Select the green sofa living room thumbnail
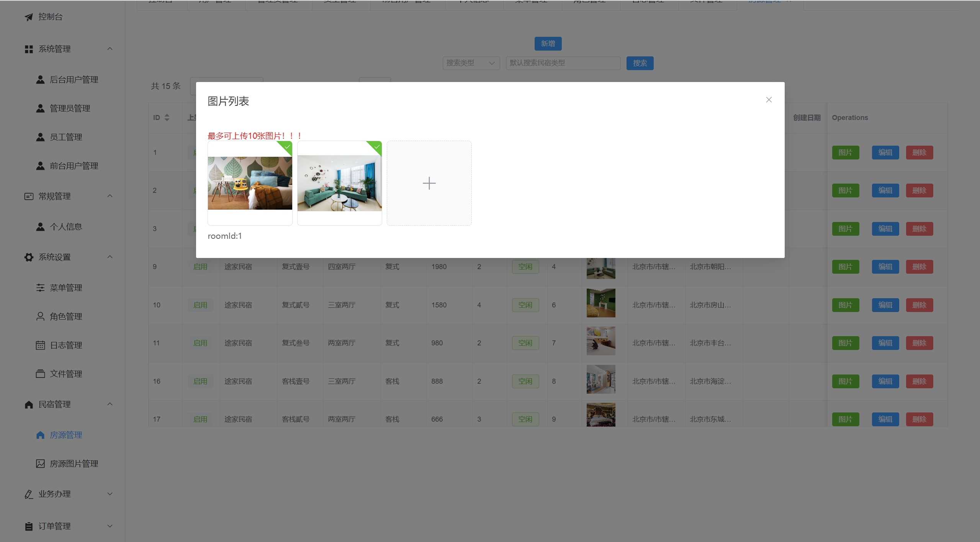The height and width of the screenshot is (542, 980). click(x=339, y=183)
